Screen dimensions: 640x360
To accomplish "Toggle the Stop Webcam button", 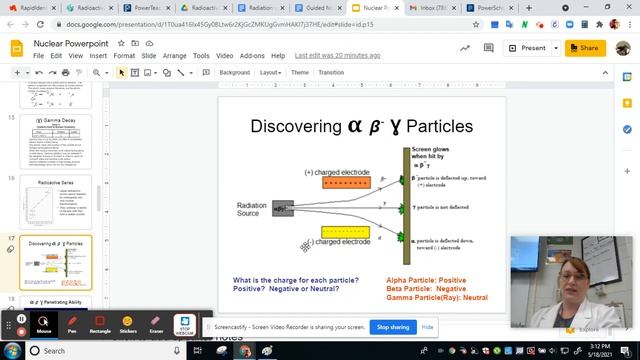I will (184, 325).
